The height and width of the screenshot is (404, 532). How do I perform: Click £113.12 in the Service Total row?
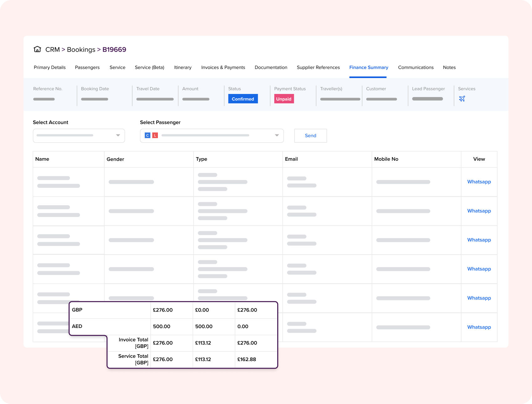point(203,360)
